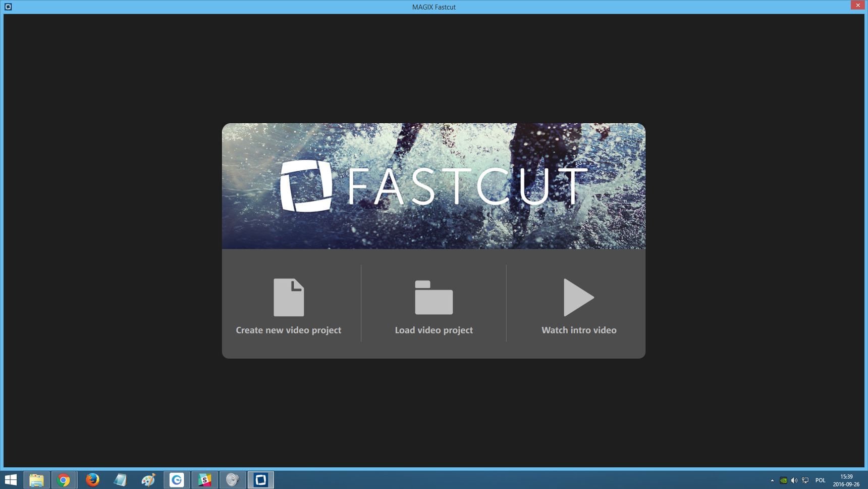Viewport: 868px width, 489px height.
Task: Select the Load video project label
Action: pyautogui.click(x=433, y=330)
